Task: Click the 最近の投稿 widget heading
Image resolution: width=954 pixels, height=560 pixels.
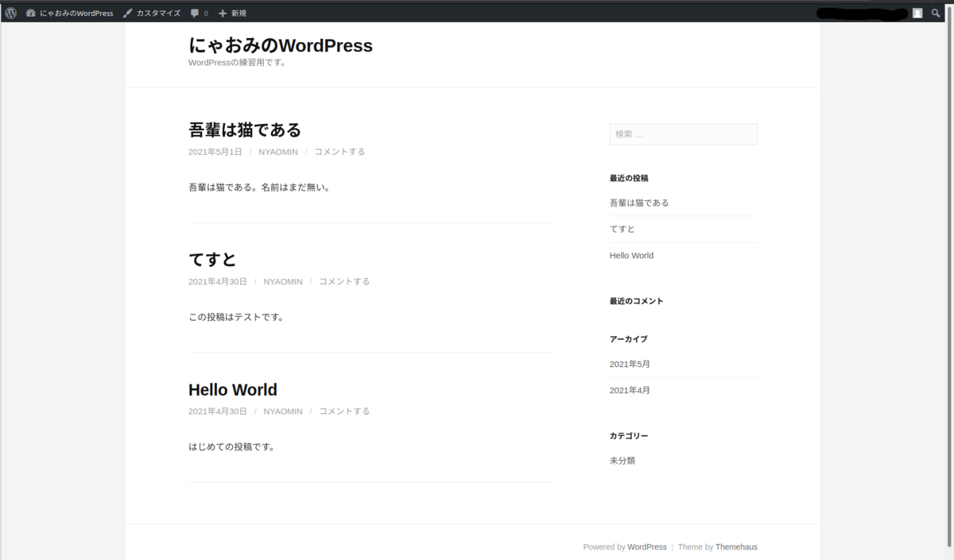Action: coord(629,179)
